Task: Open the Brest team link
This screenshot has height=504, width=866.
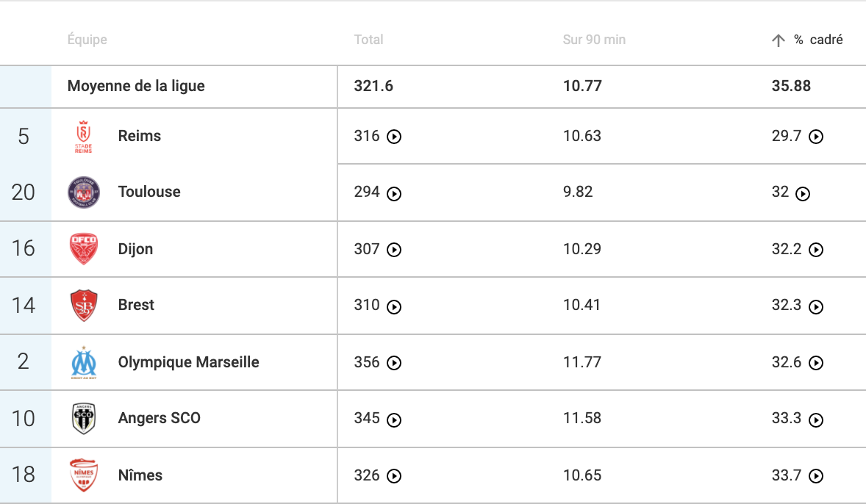Action: (136, 305)
